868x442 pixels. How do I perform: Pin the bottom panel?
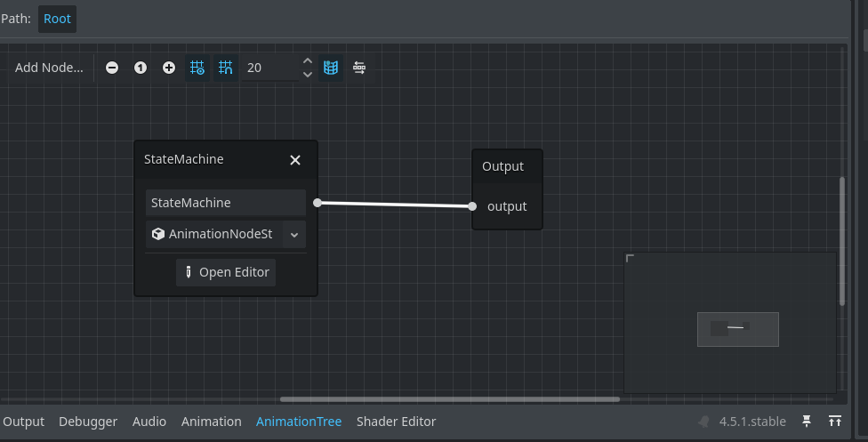807,422
